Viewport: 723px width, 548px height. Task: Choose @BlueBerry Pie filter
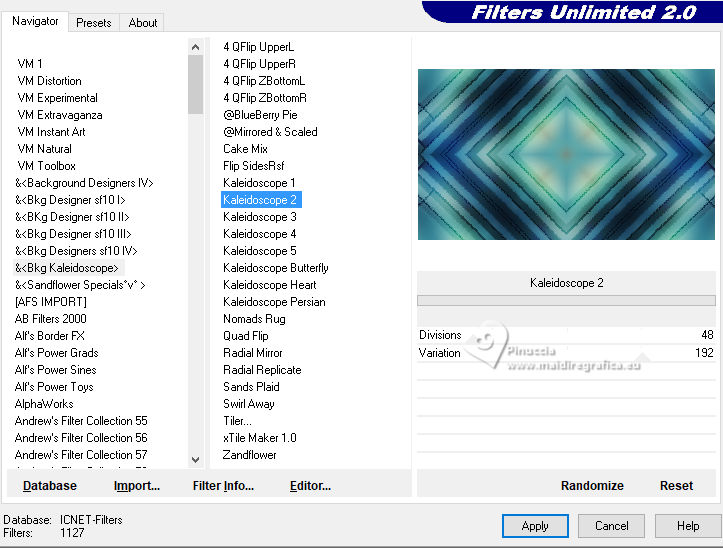260,115
